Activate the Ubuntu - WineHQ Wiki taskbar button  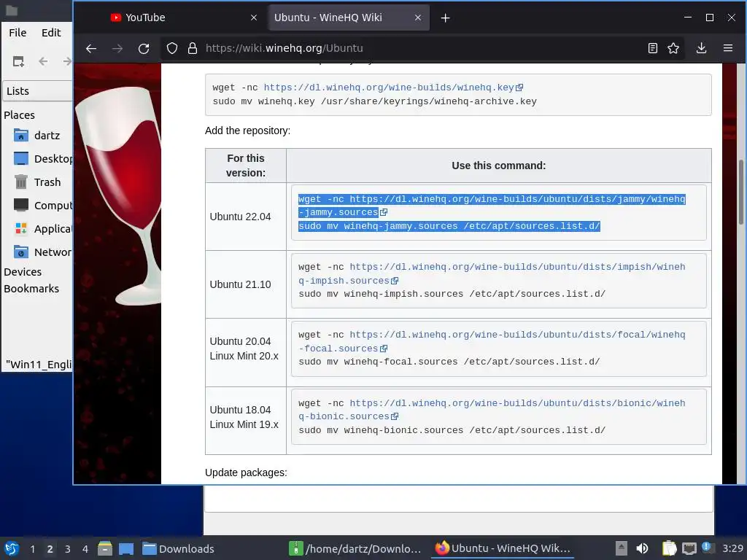(503, 548)
